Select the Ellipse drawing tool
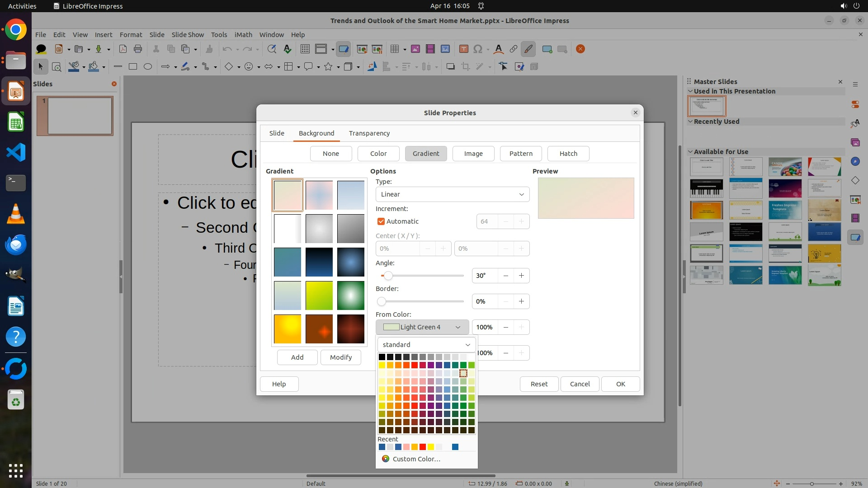Viewport: 868px width, 488px height. pyautogui.click(x=148, y=67)
